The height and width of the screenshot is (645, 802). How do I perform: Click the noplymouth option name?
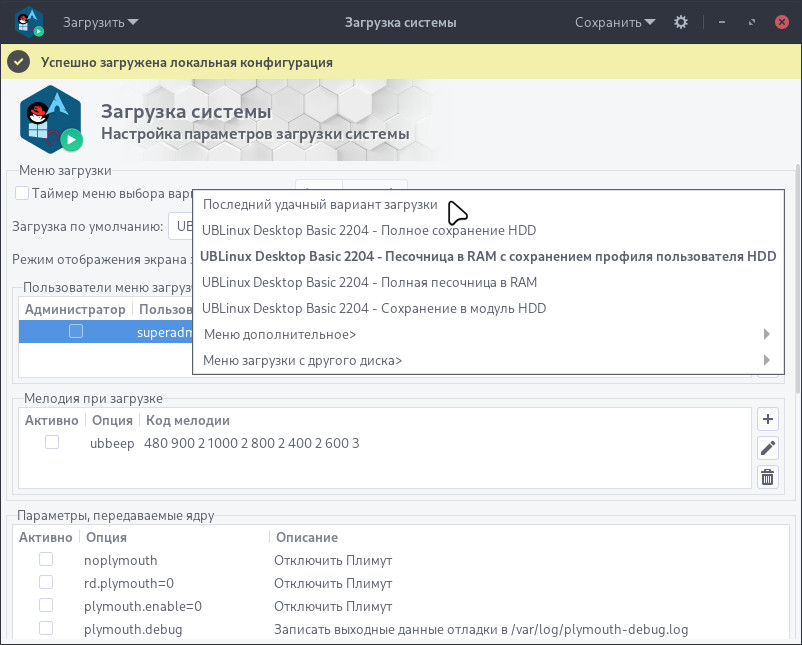(120, 561)
